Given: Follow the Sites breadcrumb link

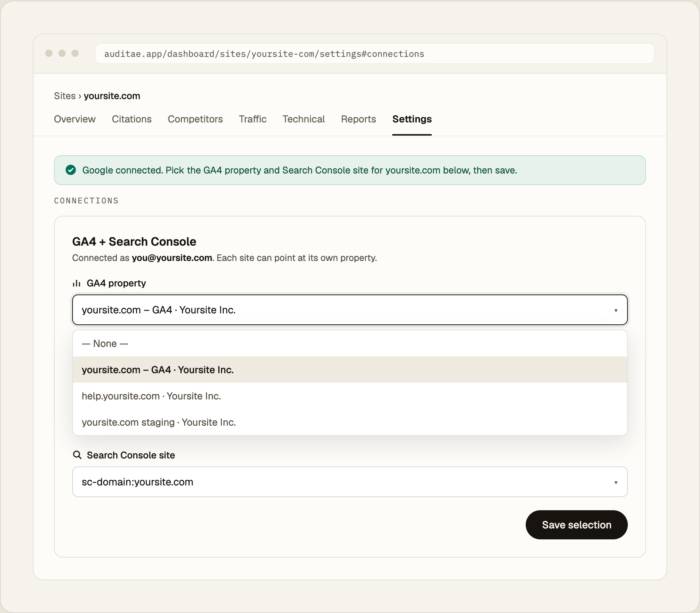Looking at the screenshot, I should point(65,96).
